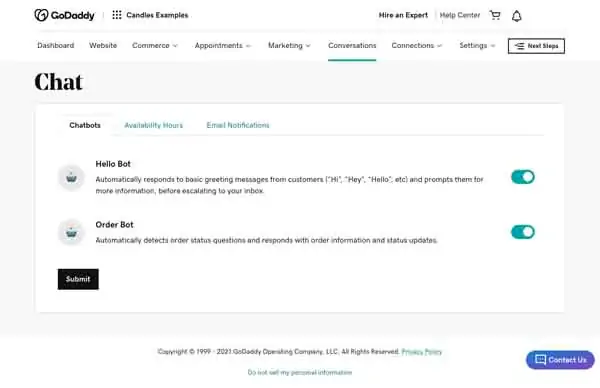Click the Next Steps list icon
The width and height of the screenshot is (600, 388).
click(519, 46)
